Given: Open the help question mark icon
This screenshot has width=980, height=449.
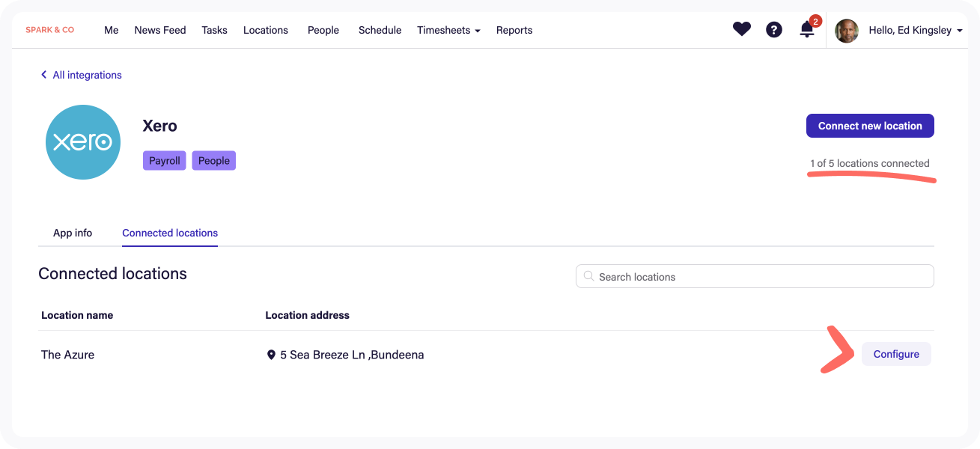Looking at the screenshot, I should tap(774, 30).
